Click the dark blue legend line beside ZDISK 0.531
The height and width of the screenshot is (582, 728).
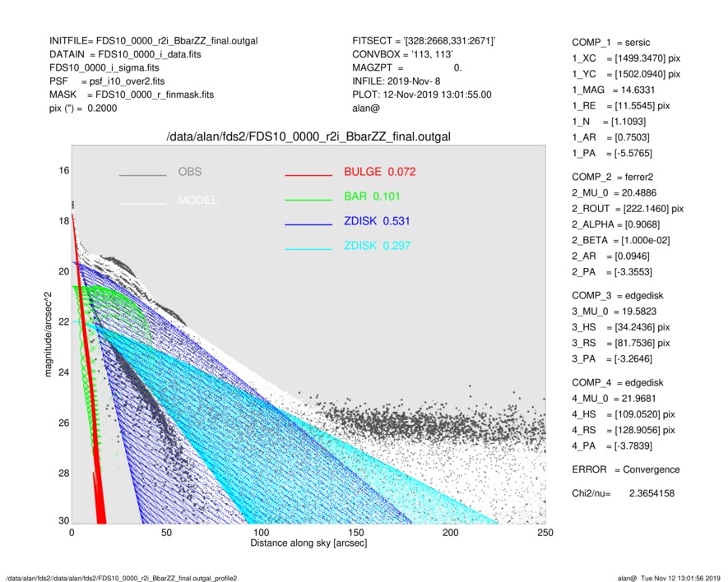pyautogui.click(x=308, y=224)
